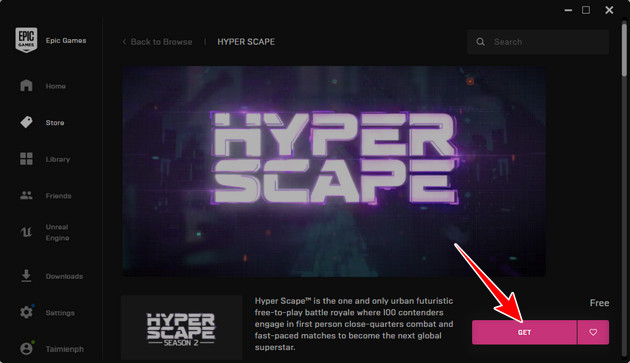630x363 pixels.
Task: Close the Epic Games launcher window
Action: (609, 10)
